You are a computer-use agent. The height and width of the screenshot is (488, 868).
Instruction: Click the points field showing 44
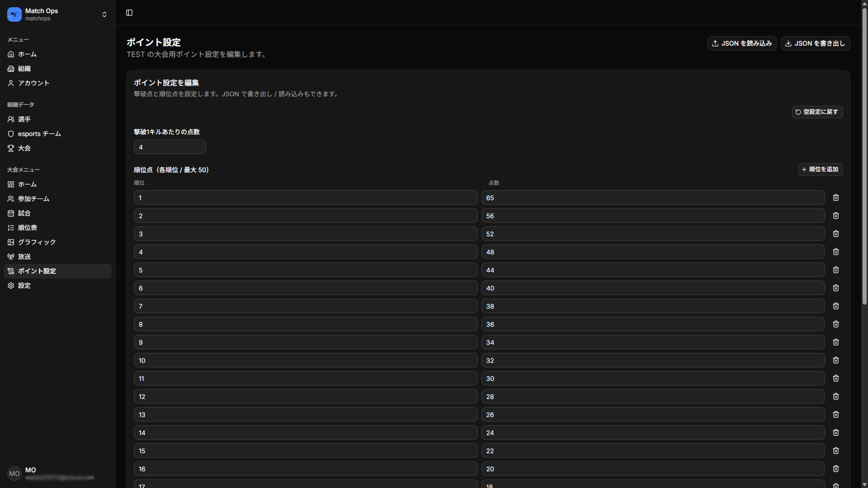(x=653, y=270)
